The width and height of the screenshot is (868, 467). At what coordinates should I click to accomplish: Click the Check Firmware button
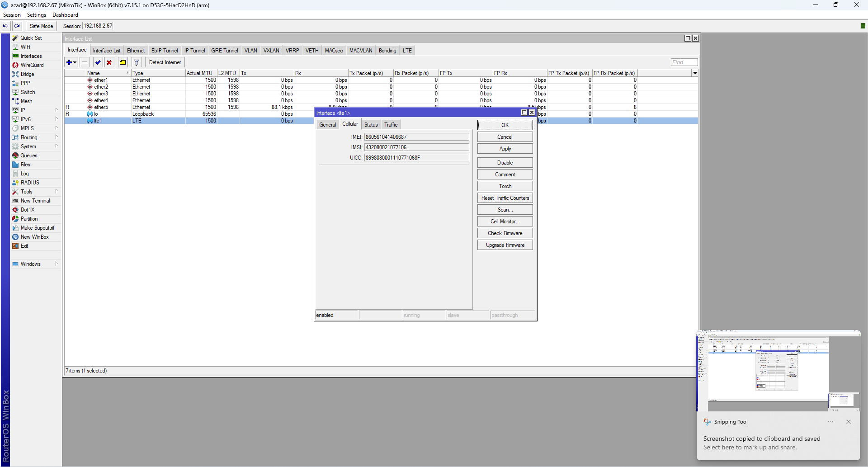505,233
